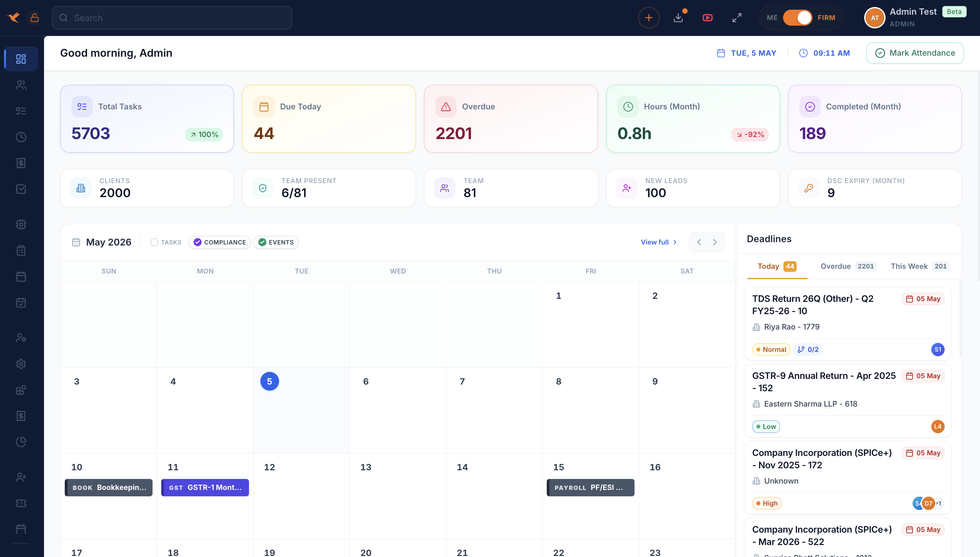Click the S1 assignee avatar
The height and width of the screenshot is (557, 980).
tap(938, 349)
